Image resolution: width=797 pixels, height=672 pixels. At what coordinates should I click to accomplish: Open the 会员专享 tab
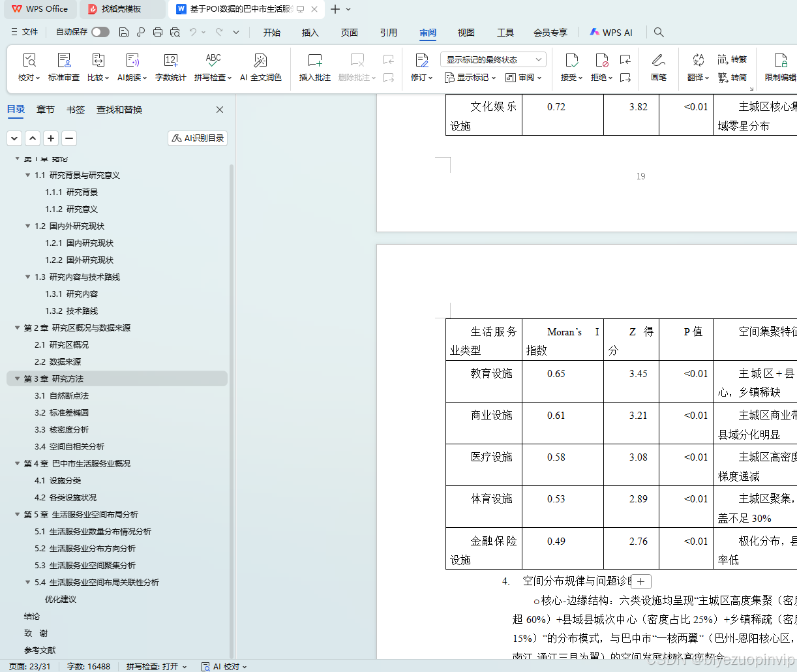coord(550,33)
